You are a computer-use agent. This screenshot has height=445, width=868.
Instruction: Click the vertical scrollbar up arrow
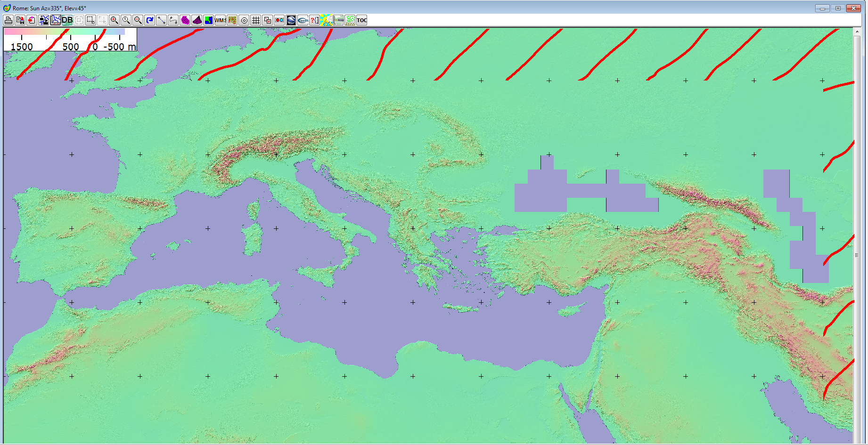(857, 32)
